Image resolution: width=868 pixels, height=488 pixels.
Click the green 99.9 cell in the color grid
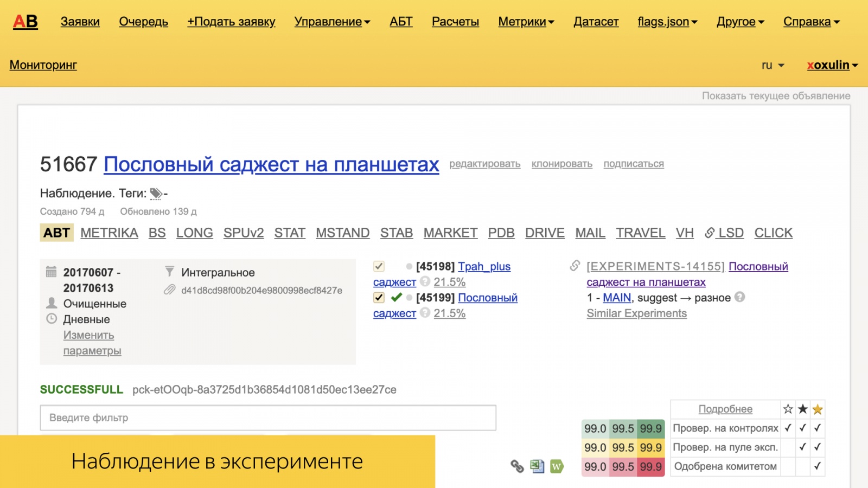[650, 428]
